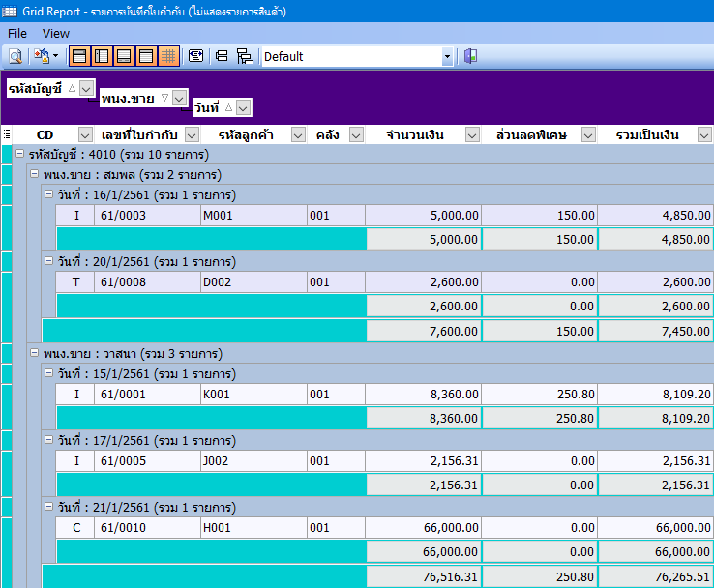Sort by the จำนวนเงิน column header
Viewport: 714px width, 588px height.
click(414, 134)
